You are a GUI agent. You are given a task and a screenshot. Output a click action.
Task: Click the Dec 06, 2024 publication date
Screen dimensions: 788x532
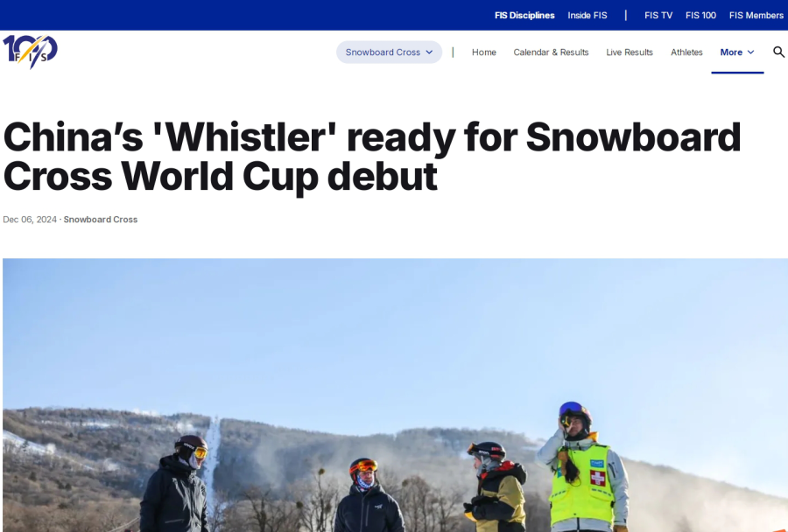pos(30,220)
